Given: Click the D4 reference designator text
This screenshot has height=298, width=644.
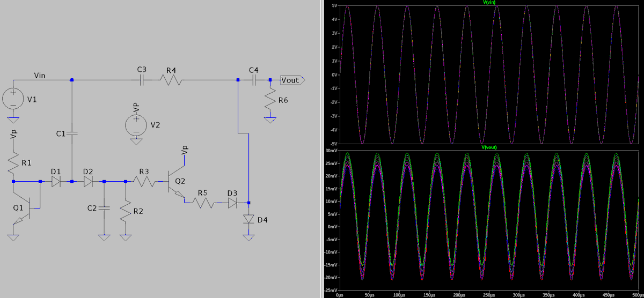Looking at the screenshot, I should click(262, 219).
